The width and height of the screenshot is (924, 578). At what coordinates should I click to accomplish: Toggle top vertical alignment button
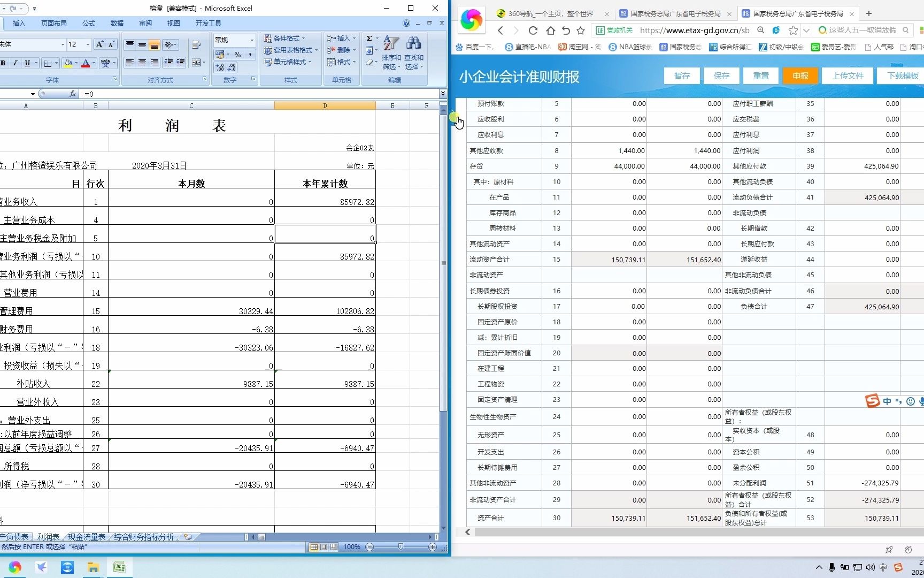tap(129, 45)
